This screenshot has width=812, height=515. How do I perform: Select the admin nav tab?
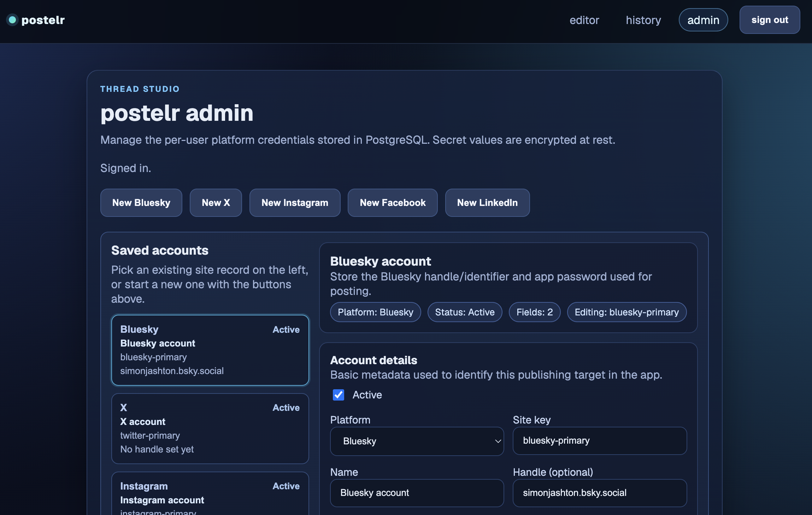[703, 20]
